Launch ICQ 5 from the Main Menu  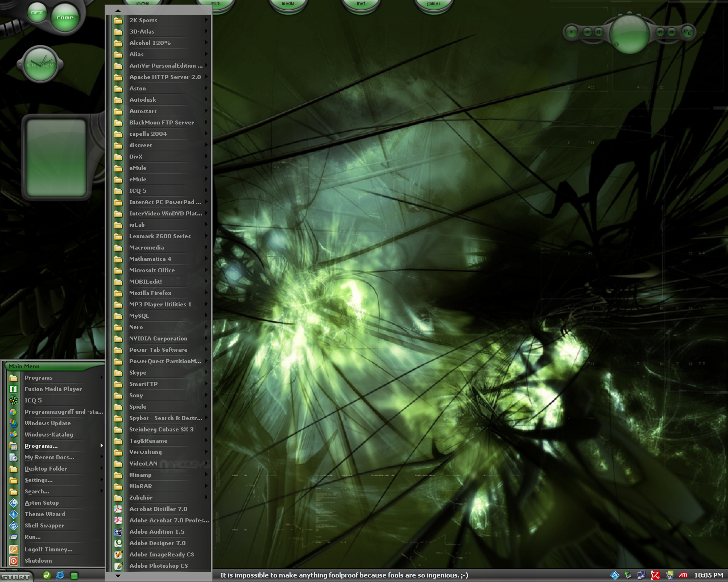(x=55, y=401)
